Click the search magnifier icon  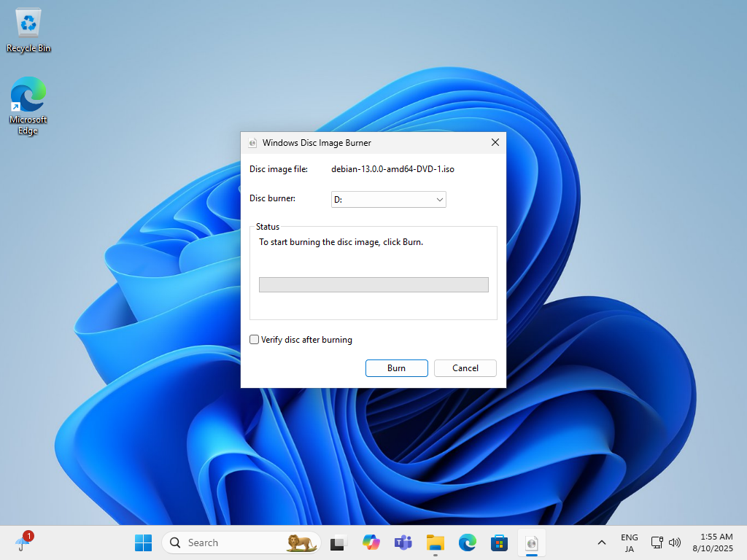pyautogui.click(x=175, y=542)
